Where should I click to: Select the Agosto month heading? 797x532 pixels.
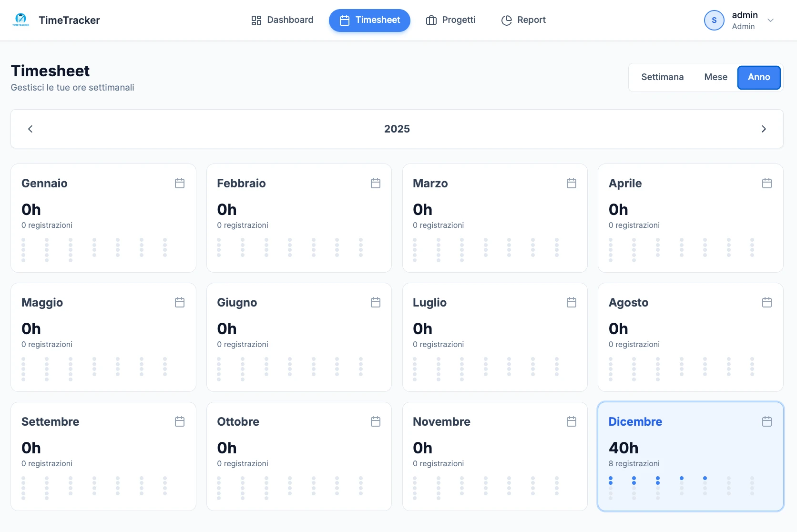click(x=628, y=302)
